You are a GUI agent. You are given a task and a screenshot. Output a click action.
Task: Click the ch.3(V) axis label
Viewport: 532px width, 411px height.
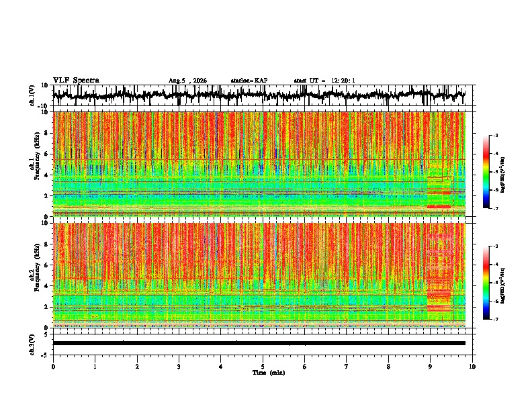[x=32, y=345]
